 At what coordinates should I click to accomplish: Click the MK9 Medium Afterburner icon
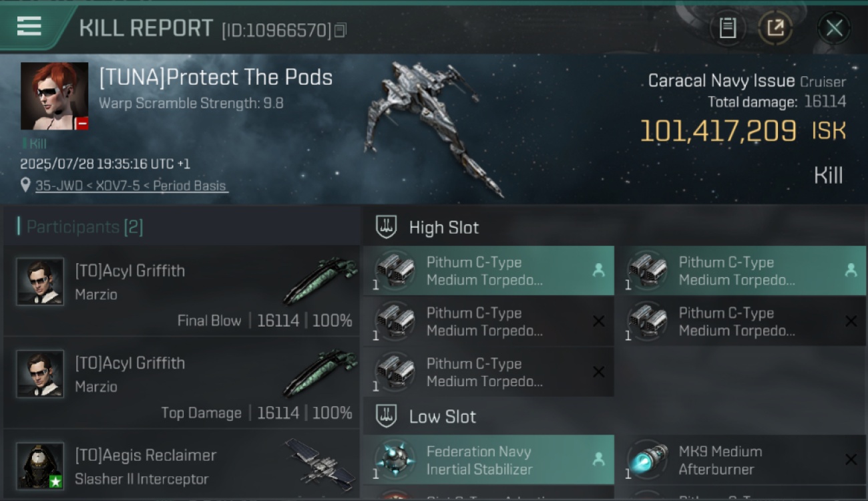(x=648, y=460)
